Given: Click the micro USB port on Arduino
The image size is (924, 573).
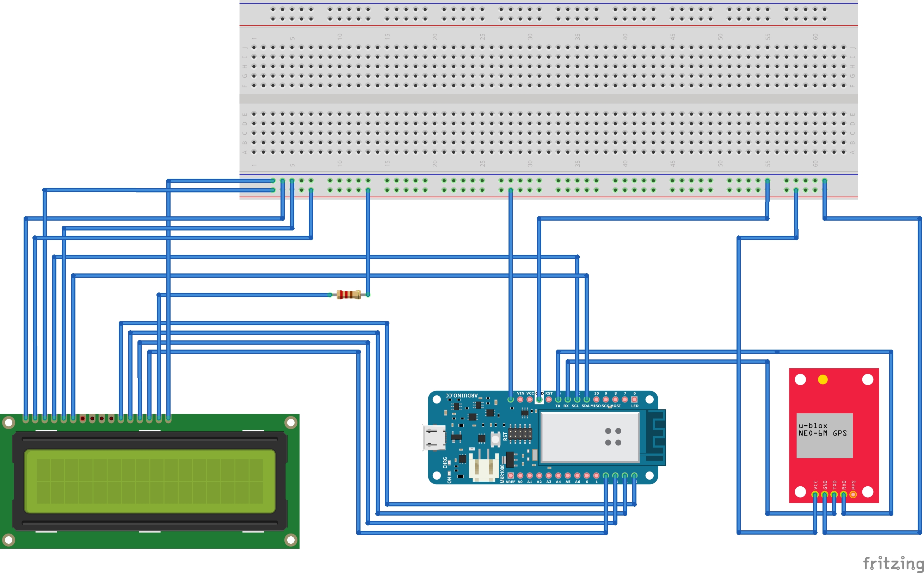Looking at the screenshot, I should [x=434, y=438].
